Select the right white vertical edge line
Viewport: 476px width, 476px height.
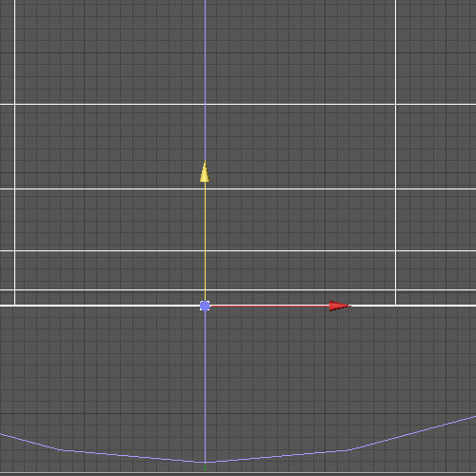(395, 152)
